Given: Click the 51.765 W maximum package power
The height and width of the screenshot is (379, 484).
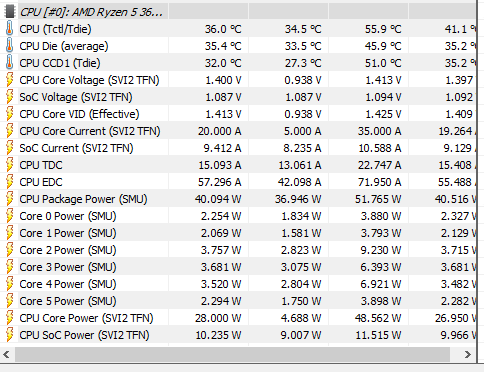Looking at the screenshot, I should [x=378, y=199].
